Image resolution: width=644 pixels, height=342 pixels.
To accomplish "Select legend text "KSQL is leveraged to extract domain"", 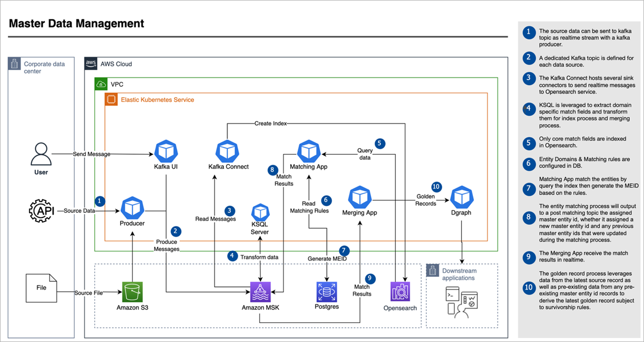I will click(x=585, y=105).
